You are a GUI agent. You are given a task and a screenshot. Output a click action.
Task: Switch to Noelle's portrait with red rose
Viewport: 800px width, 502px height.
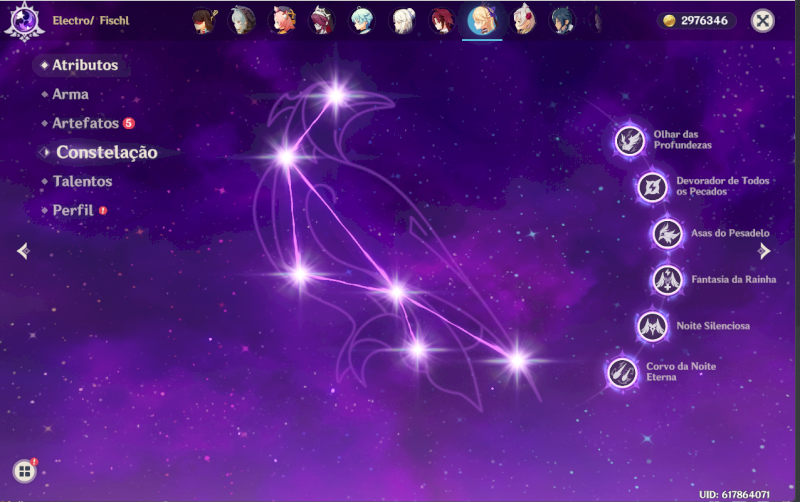[x=523, y=20]
